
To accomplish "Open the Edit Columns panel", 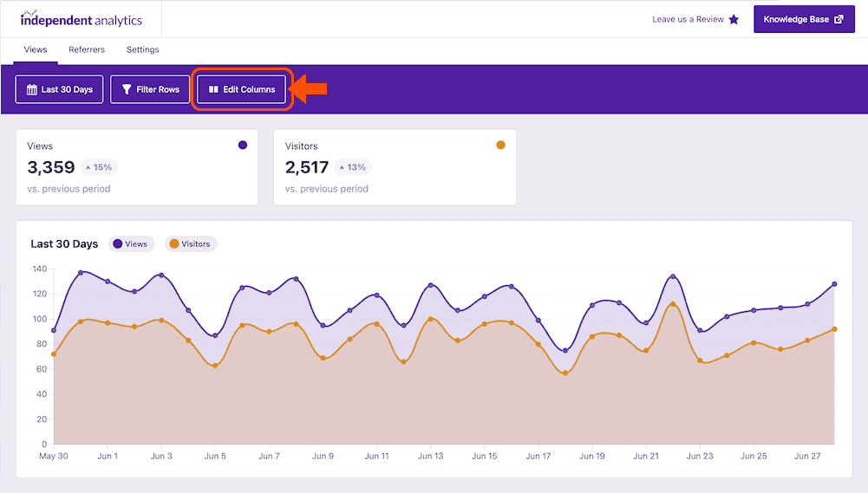I will [x=242, y=89].
